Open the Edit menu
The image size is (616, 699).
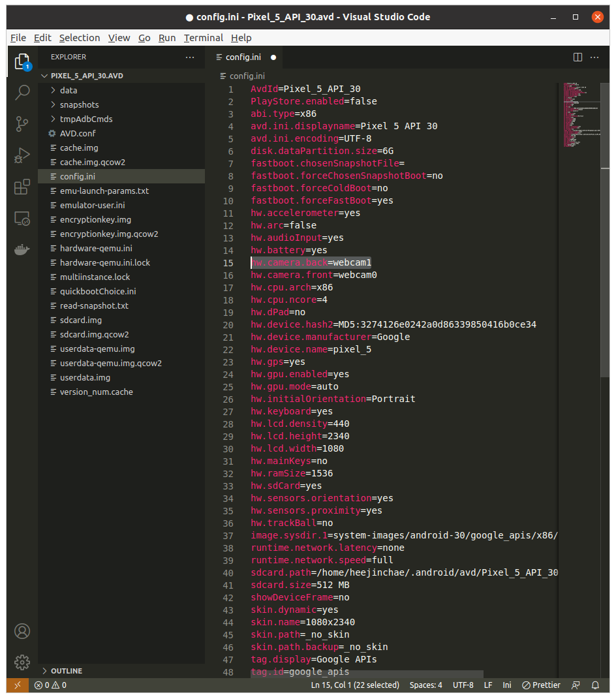point(42,38)
